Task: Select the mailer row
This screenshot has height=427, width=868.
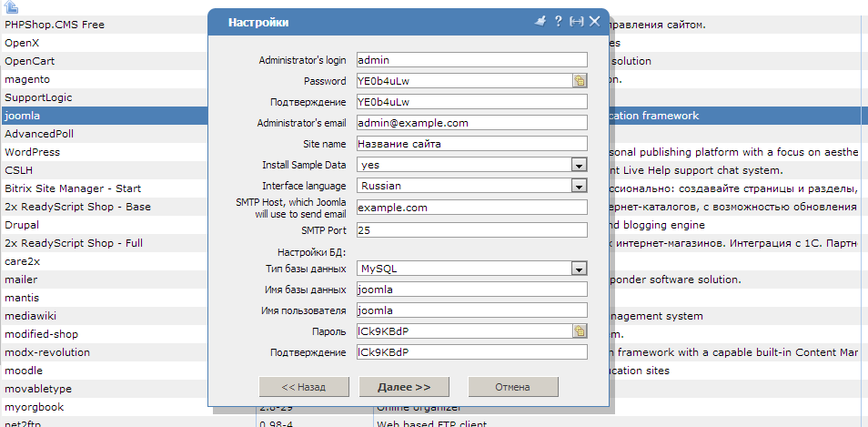Action: click(21, 280)
